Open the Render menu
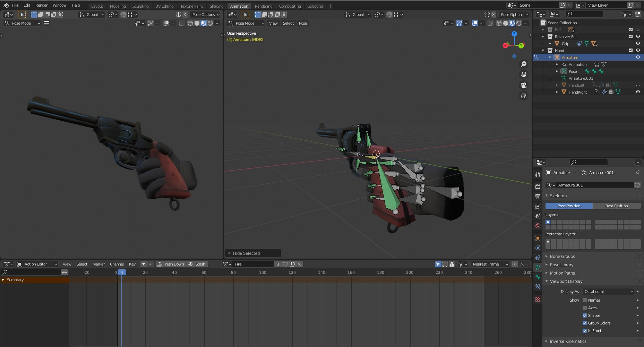644x347 pixels. (41, 5)
